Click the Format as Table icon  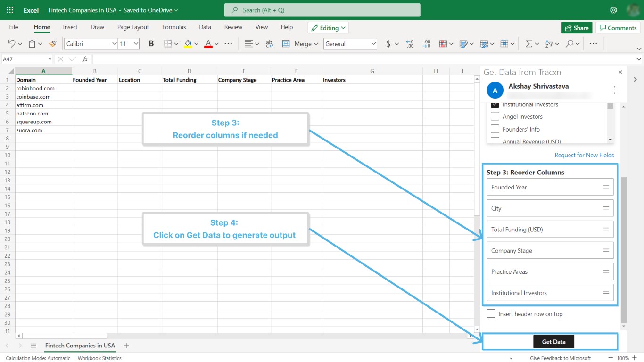click(x=484, y=44)
